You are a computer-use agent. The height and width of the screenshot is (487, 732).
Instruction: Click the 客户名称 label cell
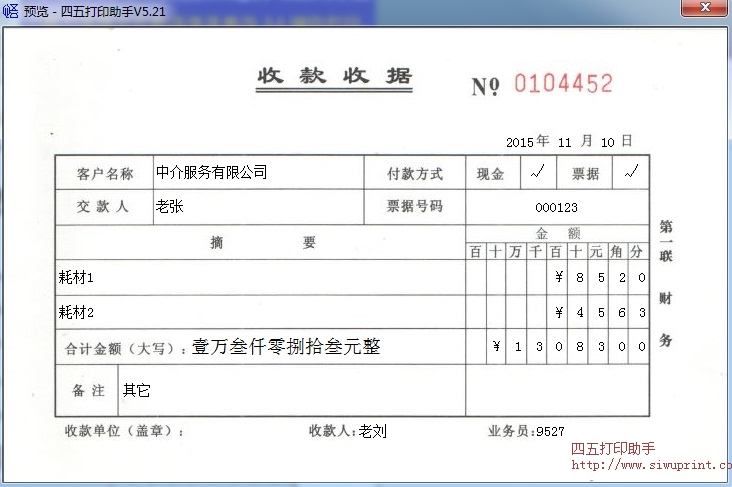pyautogui.click(x=105, y=173)
